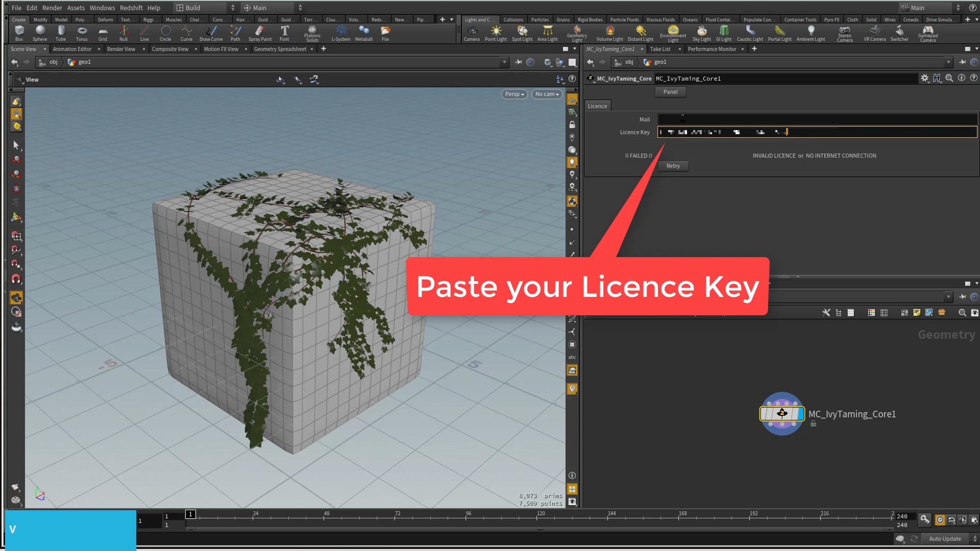The width and height of the screenshot is (980, 551).
Task: Expand the scene view path dropdown
Action: tap(505, 62)
